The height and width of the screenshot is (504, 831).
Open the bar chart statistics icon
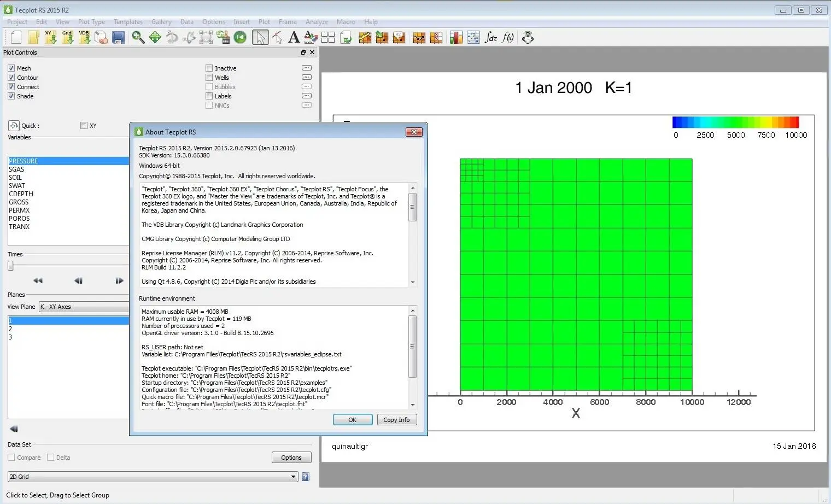(456, 37)
